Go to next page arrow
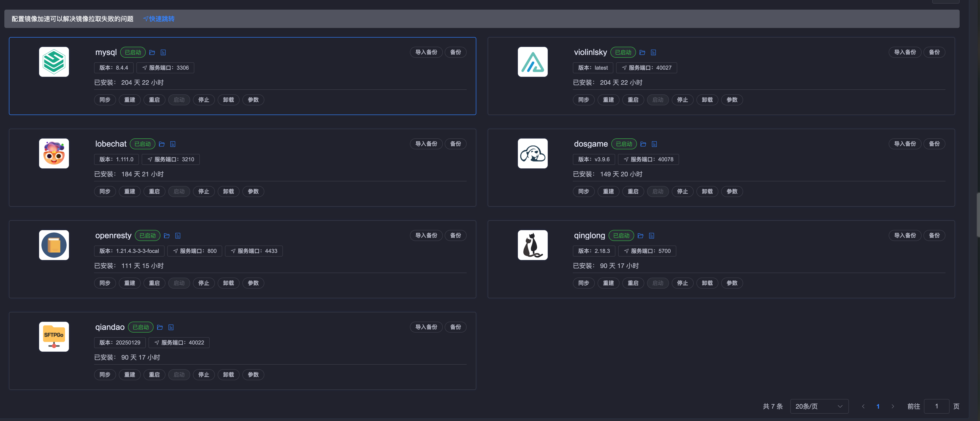Screen dimensions: 980x421 [x=893, y=407]
